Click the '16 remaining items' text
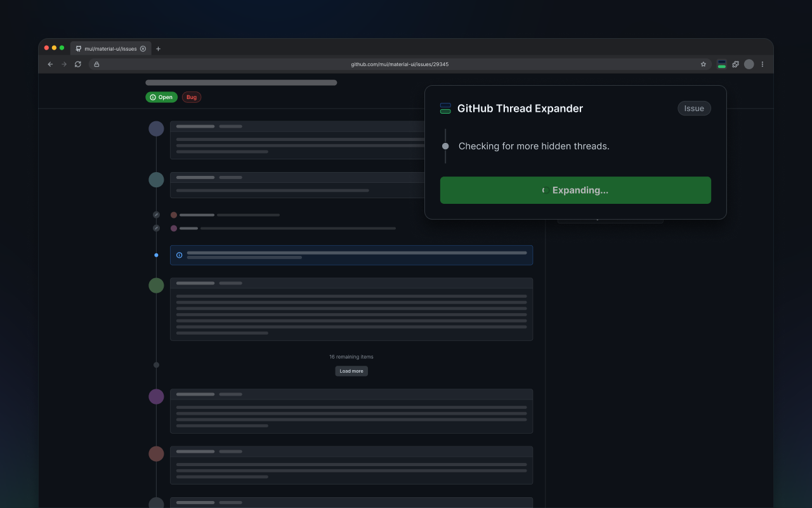This screenshot has height=508, width=812. [x=351, y=357]
